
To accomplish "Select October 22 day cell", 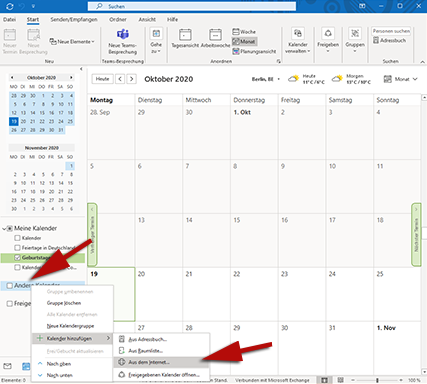I will tap(254, 294).
